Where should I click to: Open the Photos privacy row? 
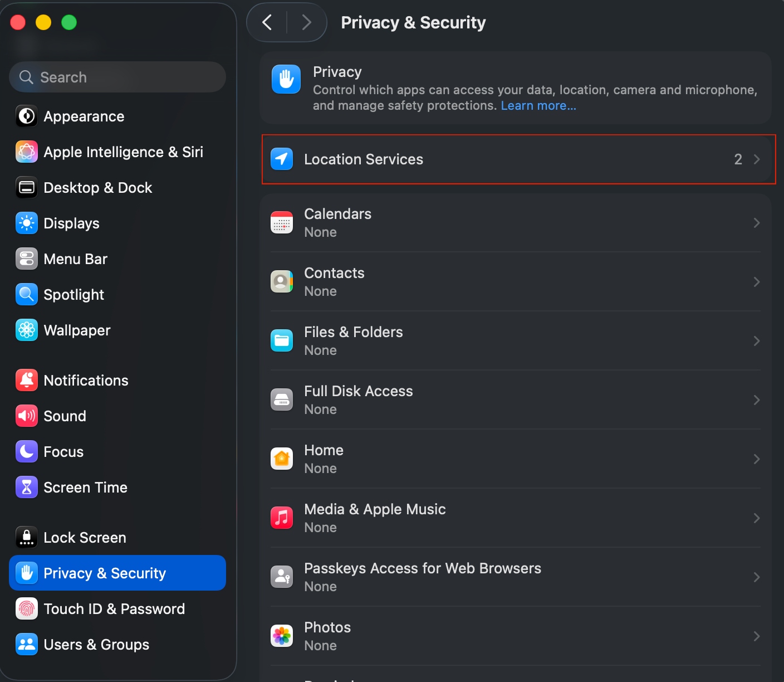[x=516, y=636]
